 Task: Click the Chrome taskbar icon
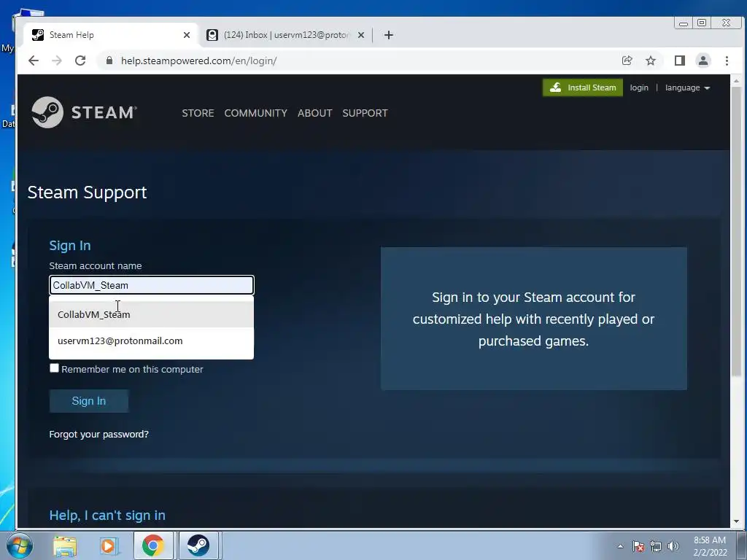[x=153, y=545]
